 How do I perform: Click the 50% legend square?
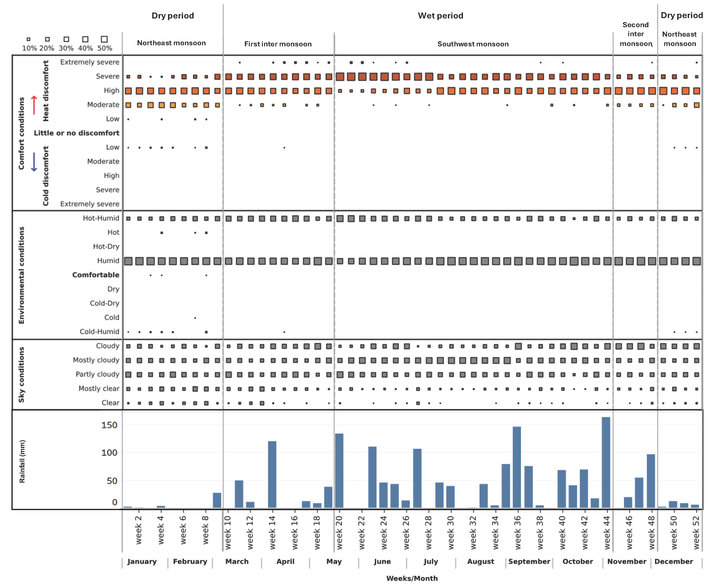104,39
